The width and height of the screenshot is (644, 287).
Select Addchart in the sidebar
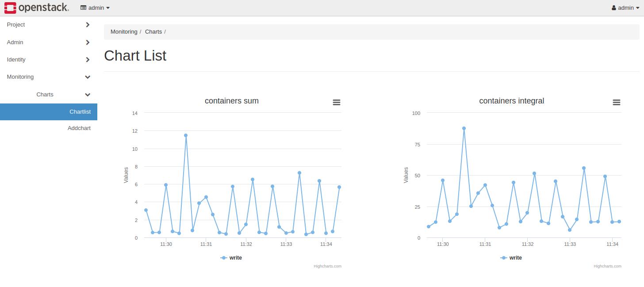tap(79, 128)
